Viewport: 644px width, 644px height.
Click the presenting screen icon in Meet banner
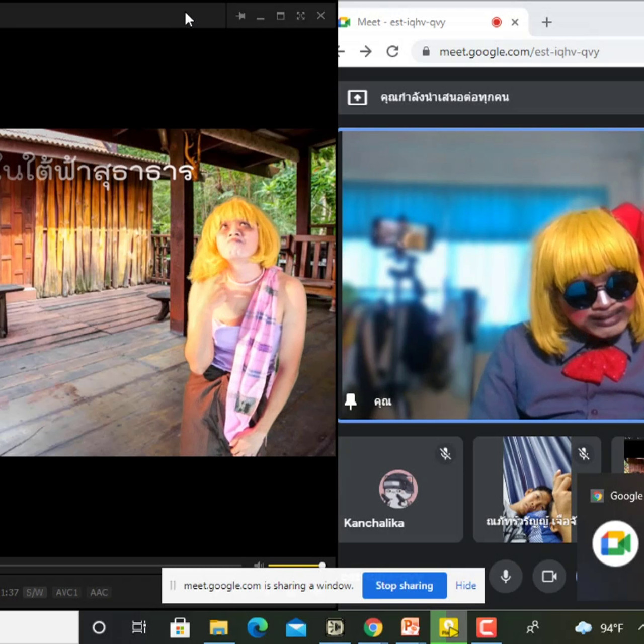(357, 97)
